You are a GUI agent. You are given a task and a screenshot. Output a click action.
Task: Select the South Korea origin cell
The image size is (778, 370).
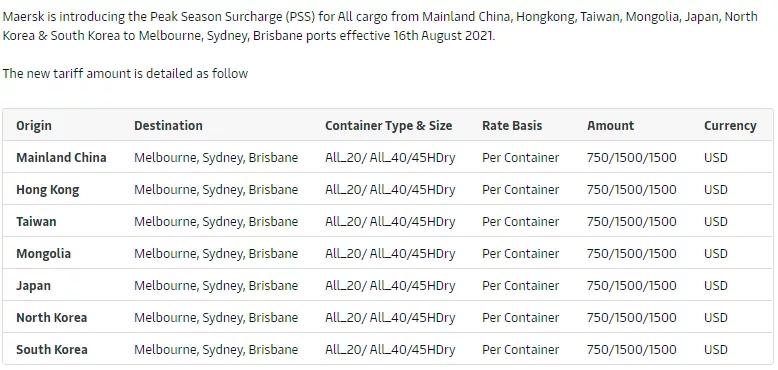(52, 350)
